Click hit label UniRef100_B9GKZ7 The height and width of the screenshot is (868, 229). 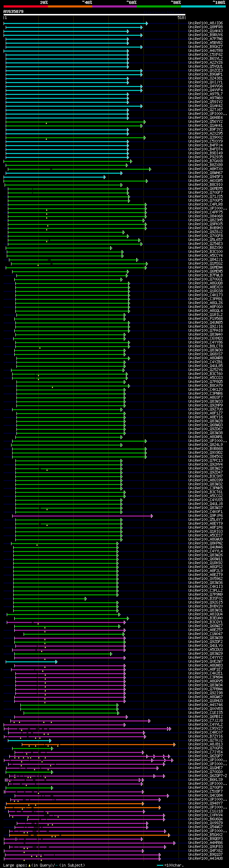[205, 47]
